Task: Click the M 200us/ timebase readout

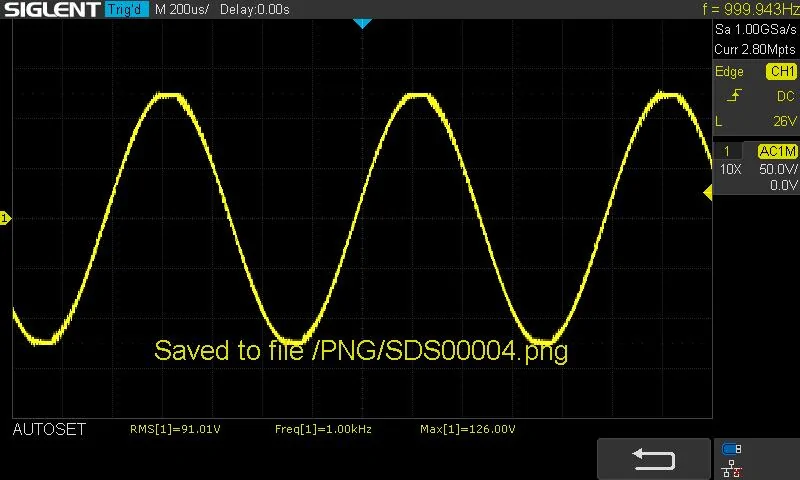Action: click(182, 9)
